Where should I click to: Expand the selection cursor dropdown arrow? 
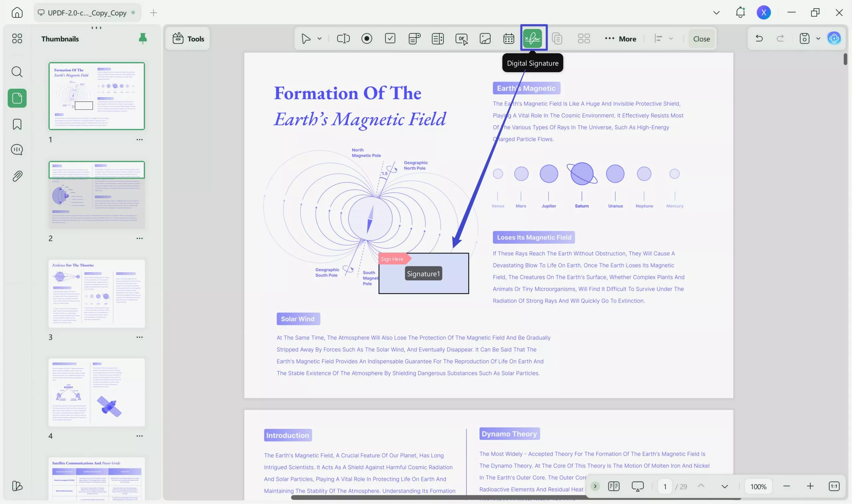pos(319,39)
